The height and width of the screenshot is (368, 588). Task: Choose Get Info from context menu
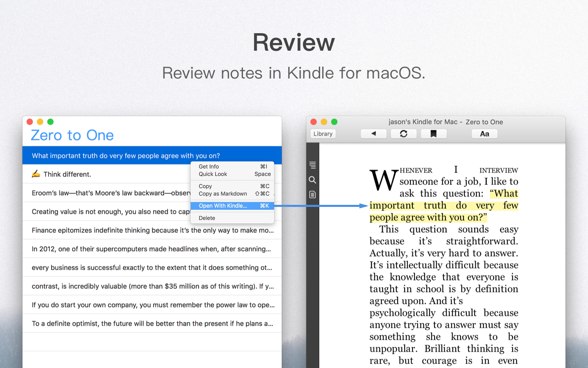[209, 166]
